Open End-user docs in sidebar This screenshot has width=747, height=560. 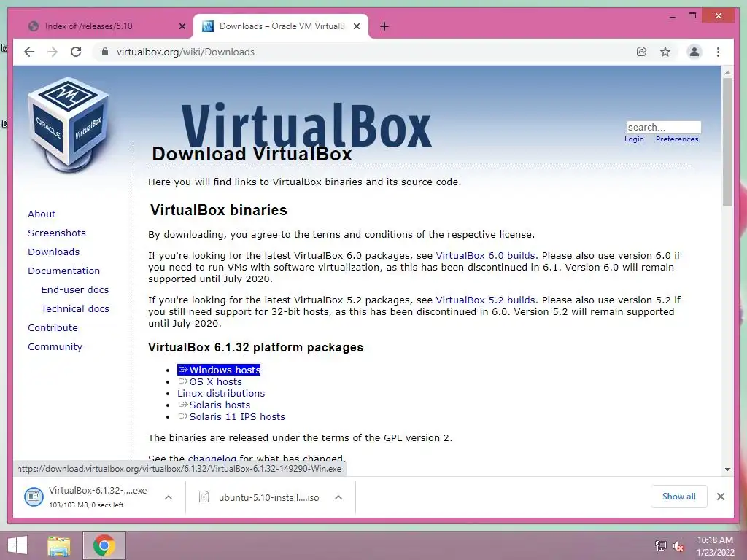tap(75, 290)
